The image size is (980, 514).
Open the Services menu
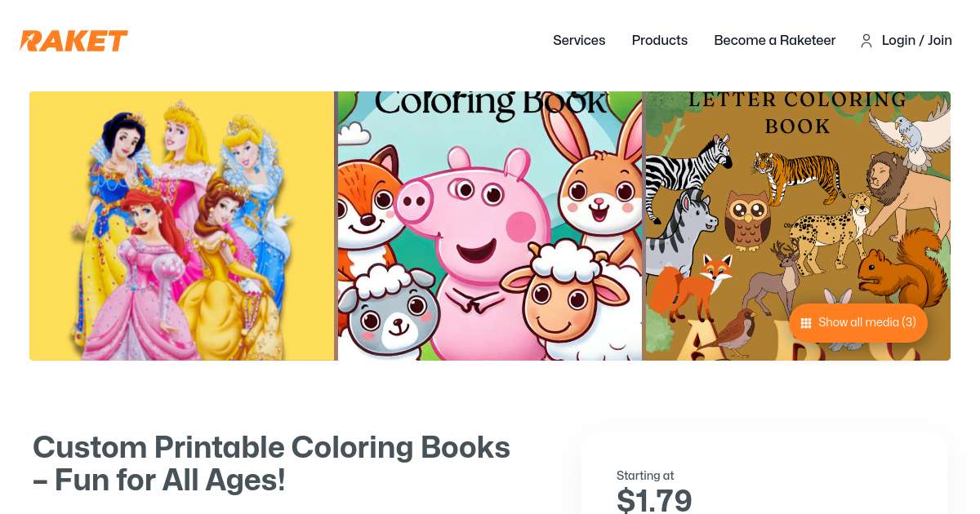(x=579, y=41)
